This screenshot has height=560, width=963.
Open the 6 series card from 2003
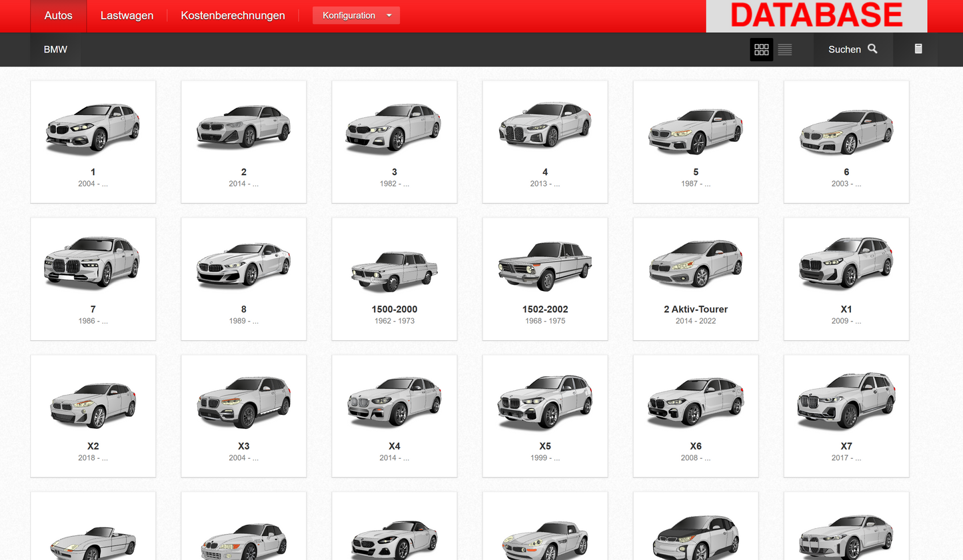(846, 142)
